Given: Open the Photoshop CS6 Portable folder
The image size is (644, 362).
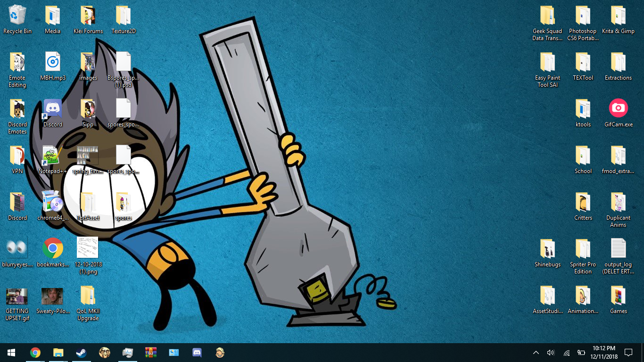Looking at the screenshot, I should (583, 23).
